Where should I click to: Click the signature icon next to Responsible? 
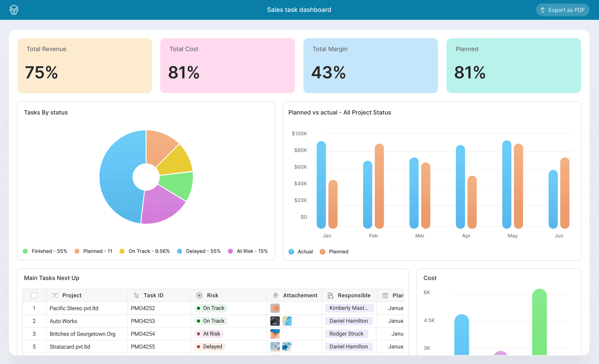331,296
